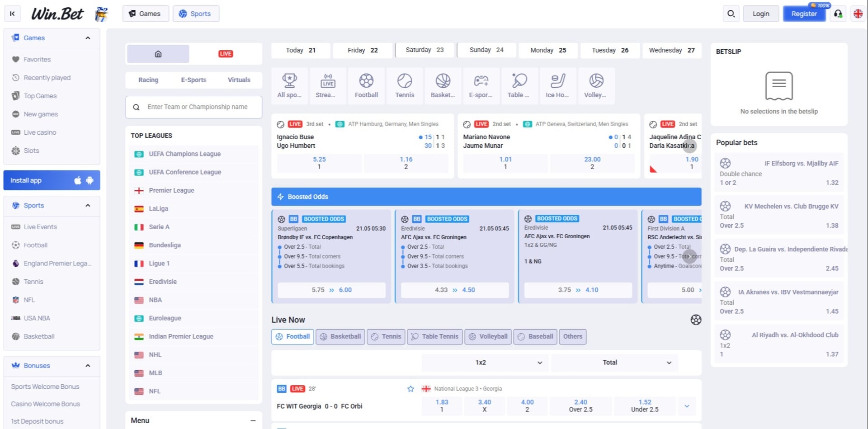Click the Live casino icon in sidebar
868x429 pixels.
[16, 132]
